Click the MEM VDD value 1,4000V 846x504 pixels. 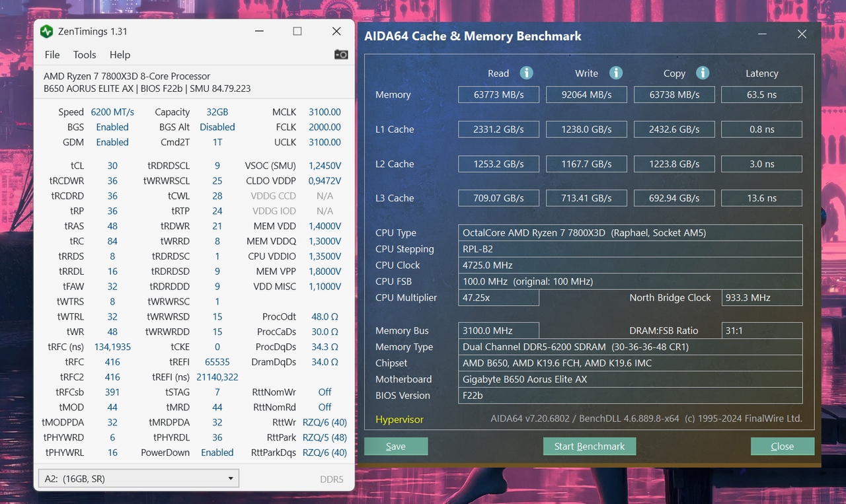tap(325, 226)
